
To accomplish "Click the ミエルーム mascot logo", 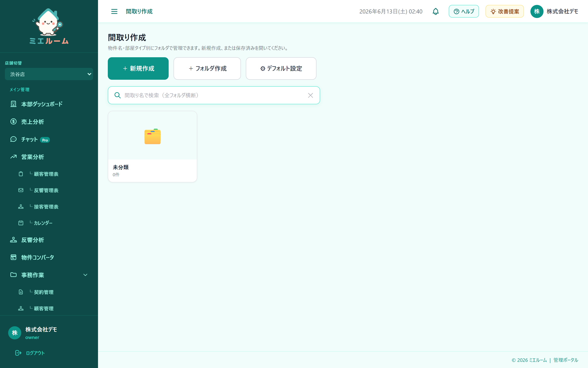I will coord(49,26).
